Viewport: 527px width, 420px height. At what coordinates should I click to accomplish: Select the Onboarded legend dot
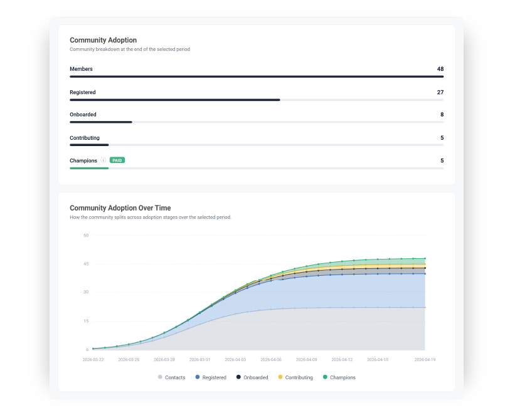237,377
